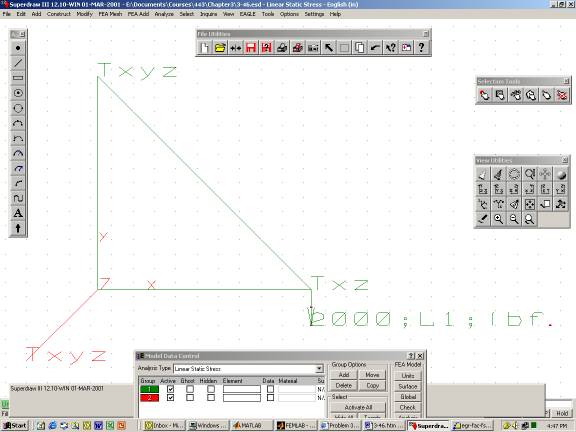
Task: Check Hidden checkbox for group 1
Action: pos(211,389)
